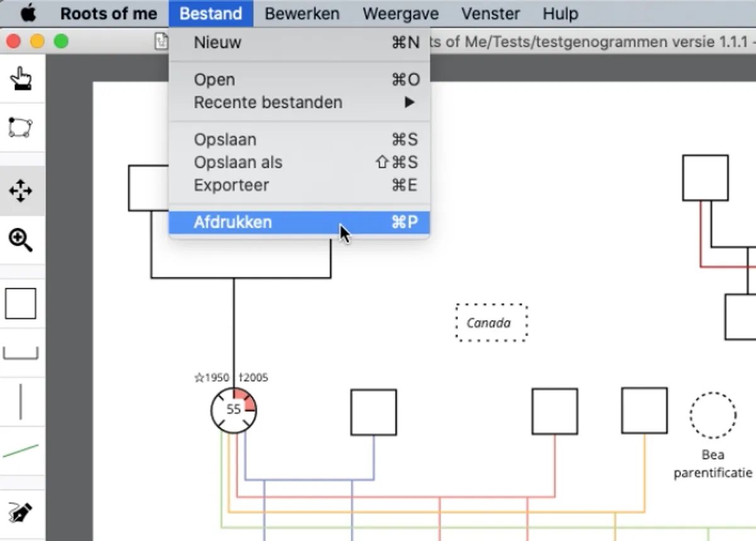This screenshot has height=541, width=756.
Task: Click the circle person showing age 55
Action: pyautogui.click(x=234, y=410)
